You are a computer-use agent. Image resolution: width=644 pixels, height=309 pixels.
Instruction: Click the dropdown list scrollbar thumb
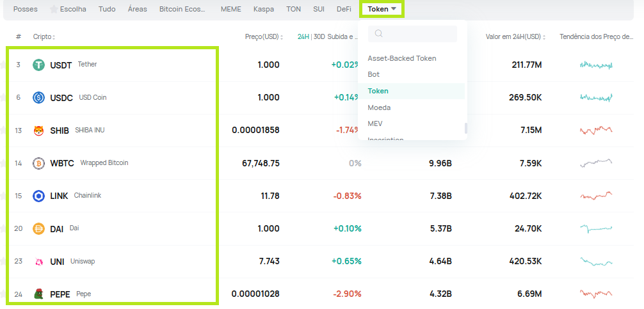[466, 128]
